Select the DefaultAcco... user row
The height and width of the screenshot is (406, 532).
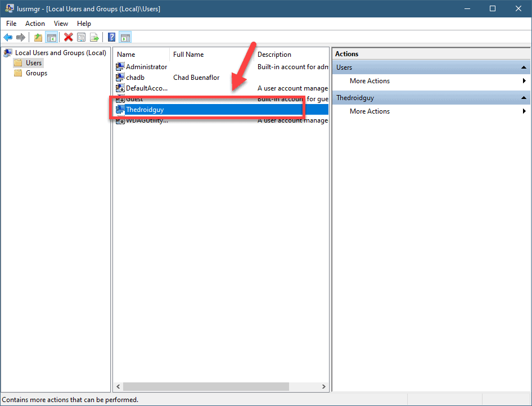point(147,88)
